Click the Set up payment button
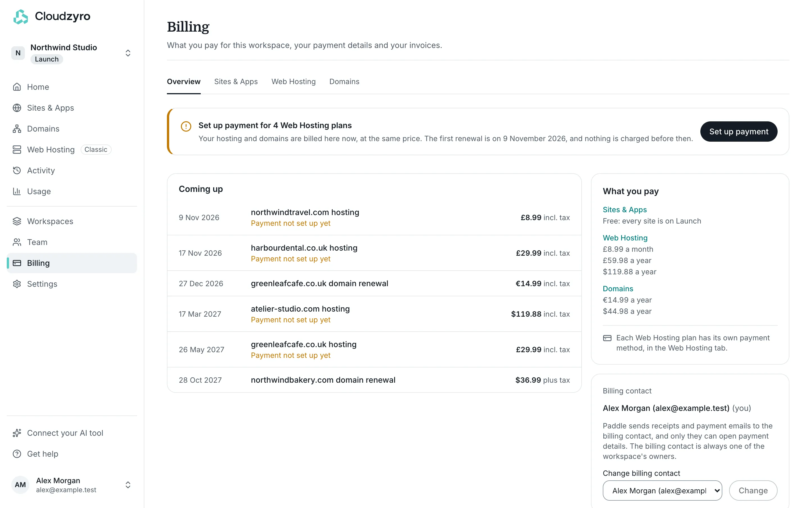 [x=738, y=131]
